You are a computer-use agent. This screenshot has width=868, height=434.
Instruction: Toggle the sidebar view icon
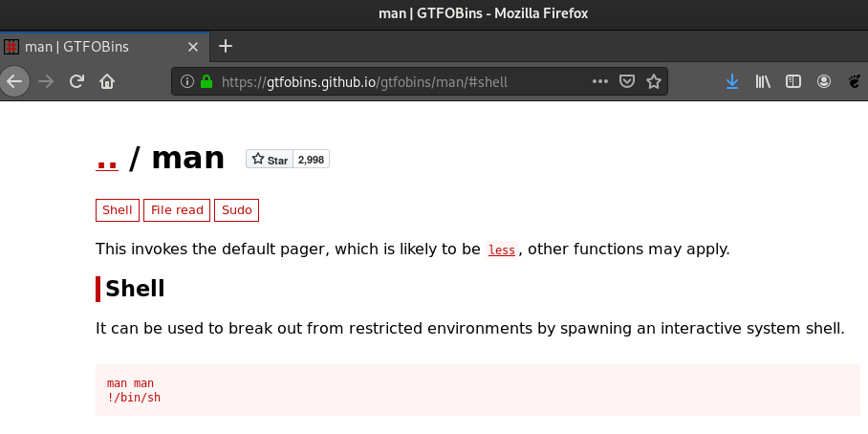(x=793, y=82)
